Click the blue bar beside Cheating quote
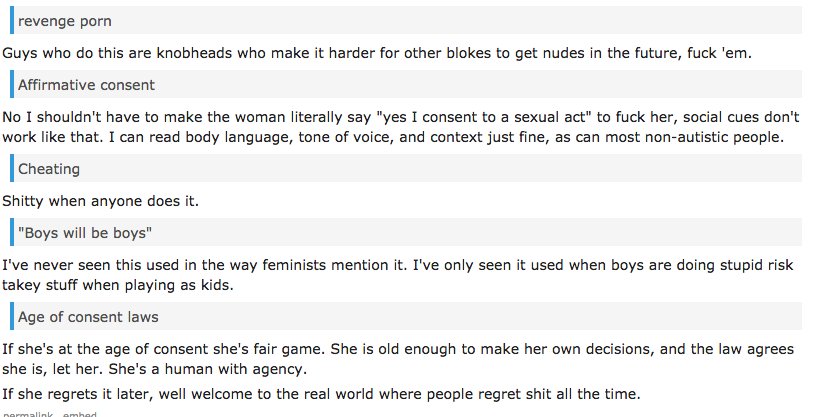The height and width of the screenshot is (417, 815). pos(12,168)
